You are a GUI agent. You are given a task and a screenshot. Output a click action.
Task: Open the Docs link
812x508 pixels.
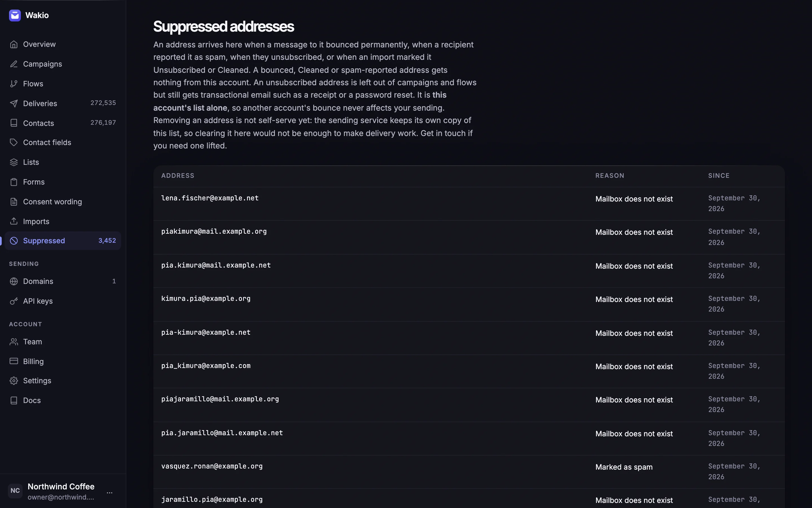[63, 400]
